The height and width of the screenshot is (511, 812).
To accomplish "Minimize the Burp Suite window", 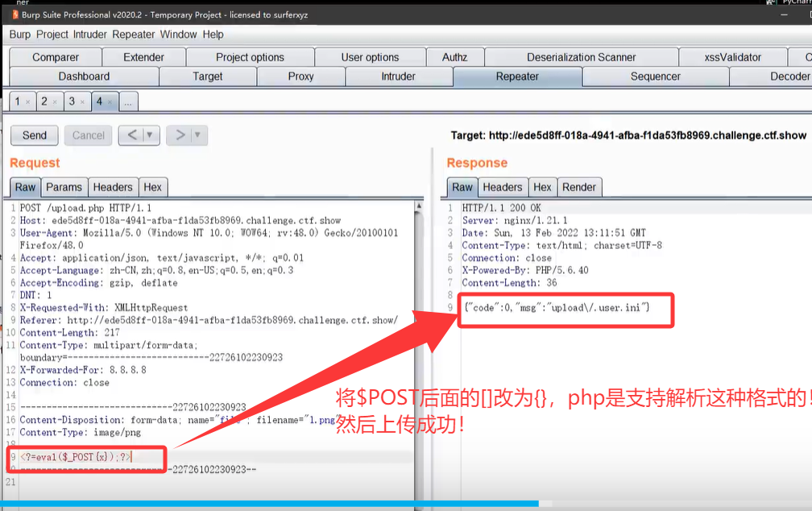I will click(784, 15).
